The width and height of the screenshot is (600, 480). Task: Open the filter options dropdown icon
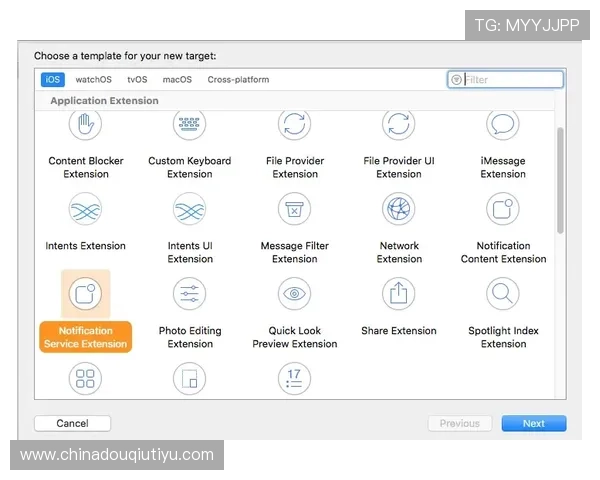click(x=457, y=80)
